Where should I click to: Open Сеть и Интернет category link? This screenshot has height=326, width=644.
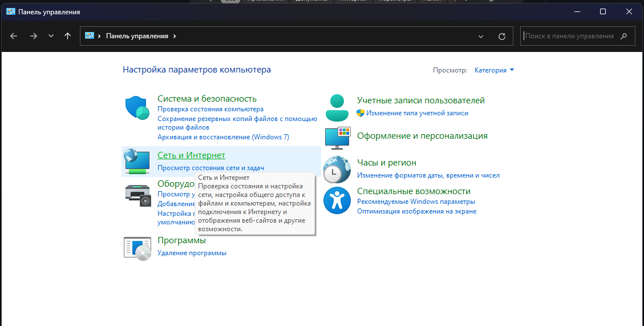pyautogui.click(x=191, y=155)
